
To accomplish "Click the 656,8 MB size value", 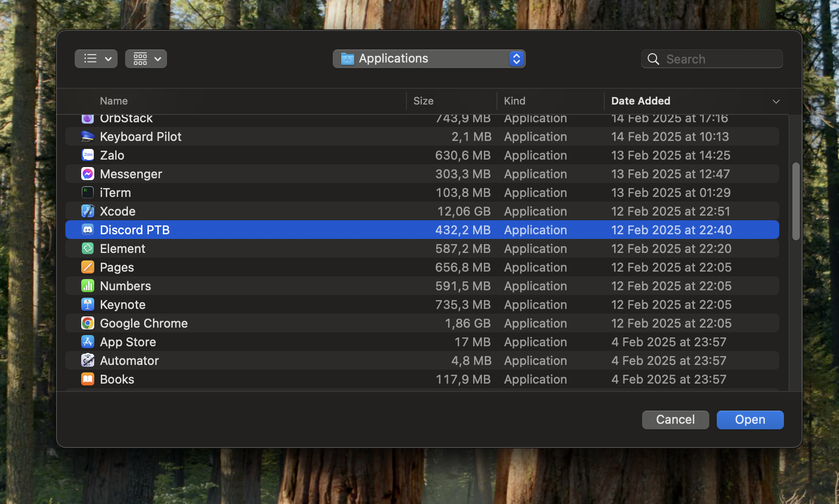I will [463, 267].
